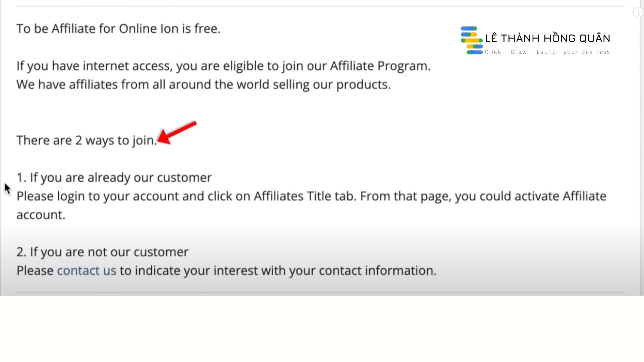Viewport: 644px width, 362px height.
Task: Click the "There are 2 ways to join" text
Action: click(87, 140)
